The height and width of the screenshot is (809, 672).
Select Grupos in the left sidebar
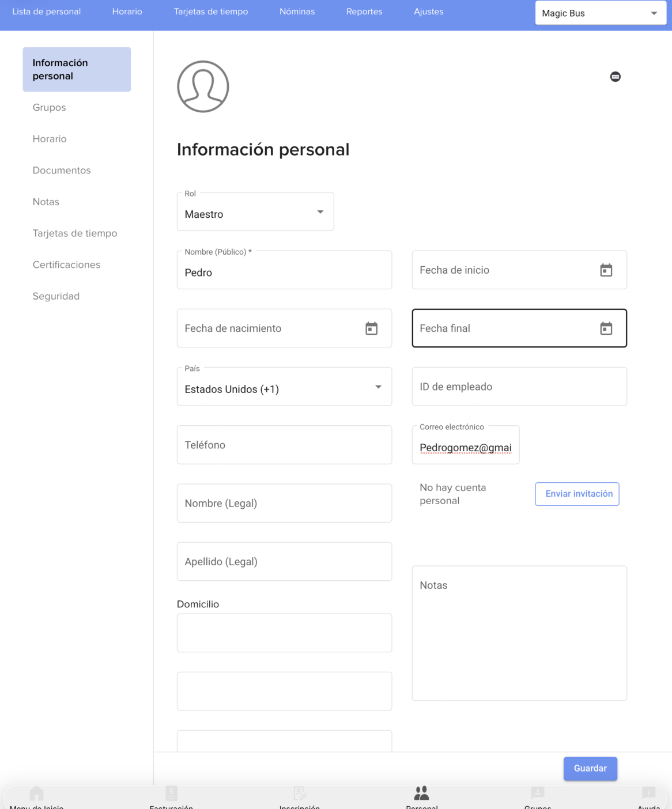tap(50, 108)
